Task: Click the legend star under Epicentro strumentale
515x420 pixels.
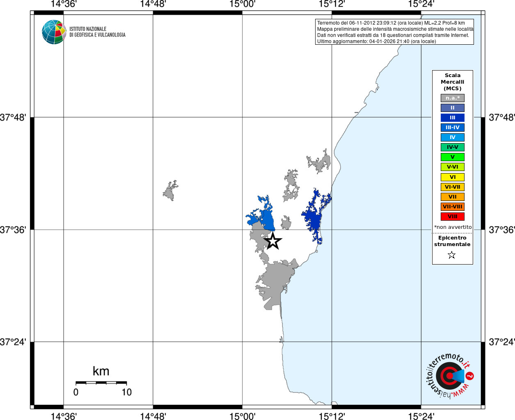Action: (x=452, y=255)
